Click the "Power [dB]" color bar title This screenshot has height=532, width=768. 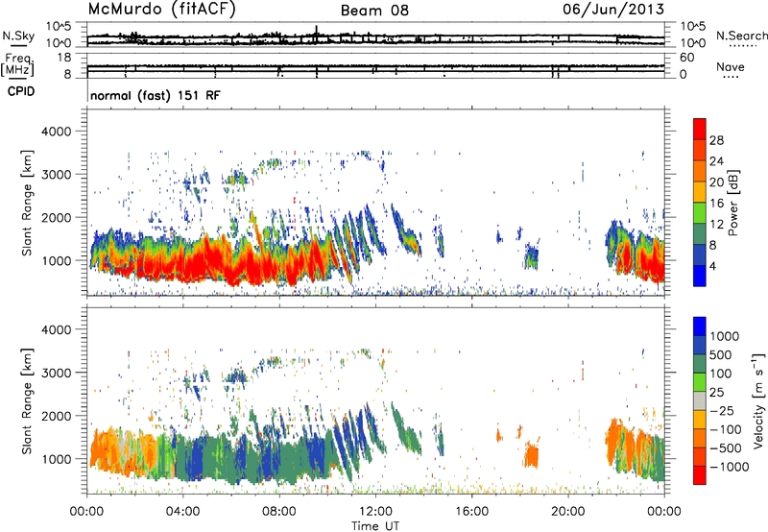tap(732, 203)
